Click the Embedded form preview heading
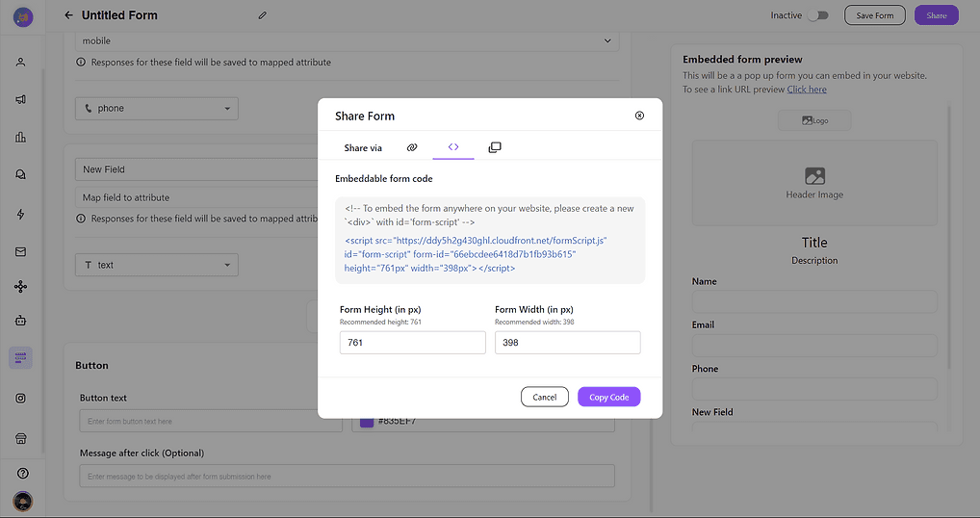980x518 pixels. [x=742, y=60]
